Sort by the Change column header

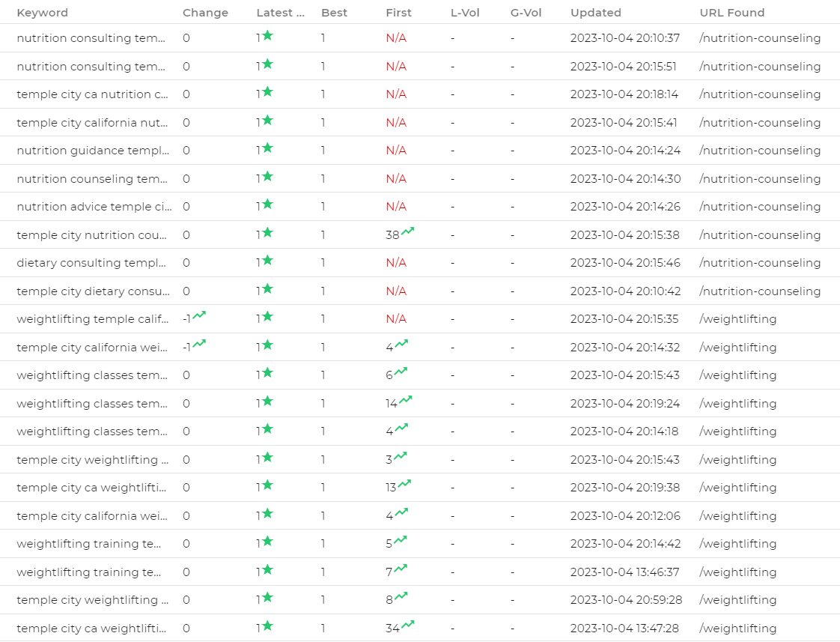click(204, 12)
